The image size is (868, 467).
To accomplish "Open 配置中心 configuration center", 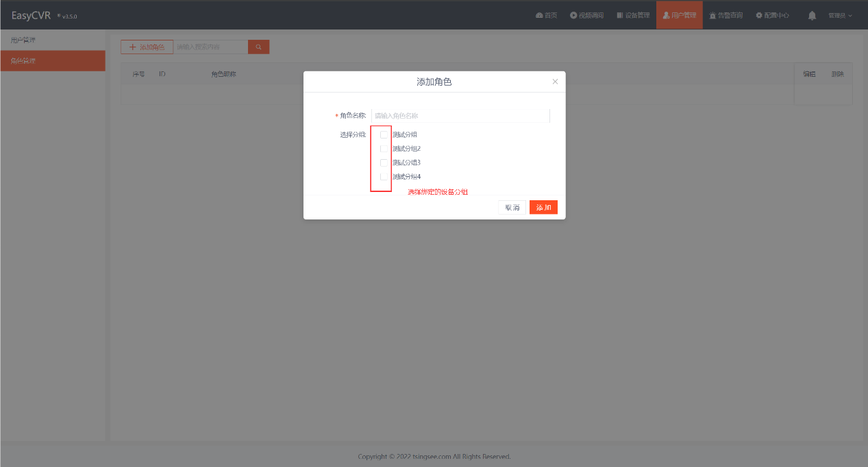I will (x=772, y=15).
